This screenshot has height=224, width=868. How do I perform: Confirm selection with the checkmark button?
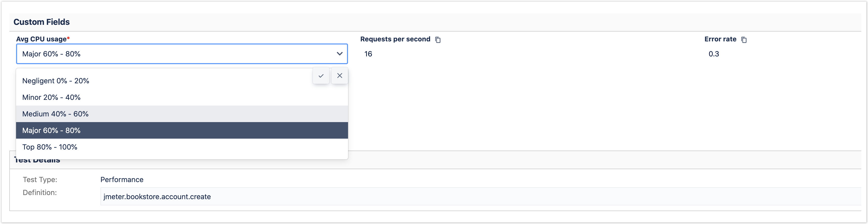point(321,76)
